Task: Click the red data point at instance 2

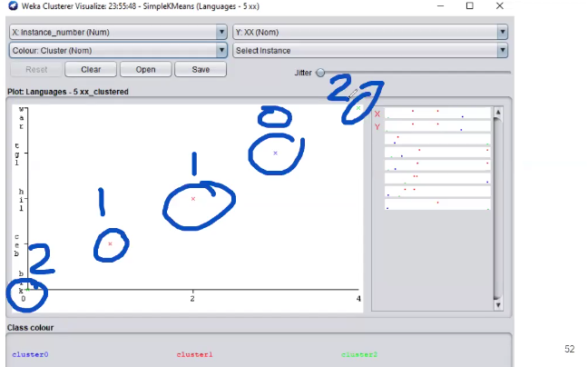Action: click(x=193, y=199)
